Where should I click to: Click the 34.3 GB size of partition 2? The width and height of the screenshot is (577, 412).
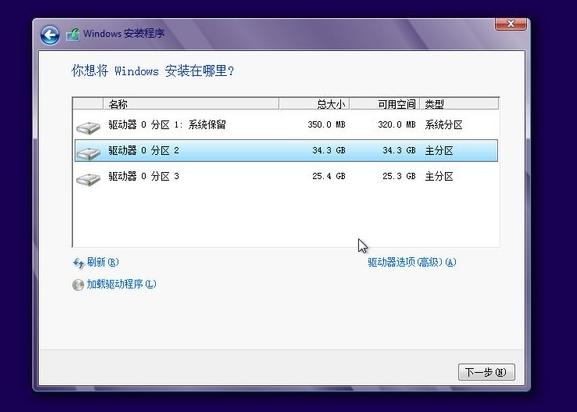329,150
